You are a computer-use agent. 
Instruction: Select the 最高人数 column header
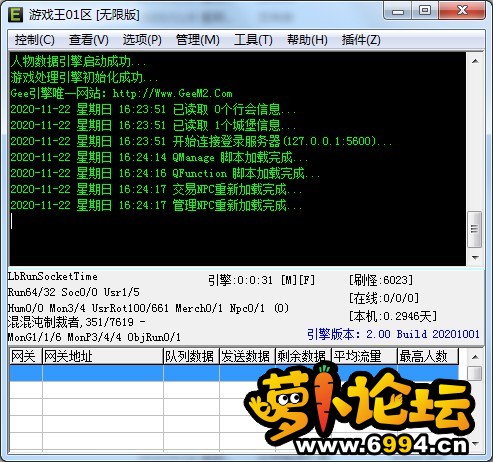[x=428, y=356]
